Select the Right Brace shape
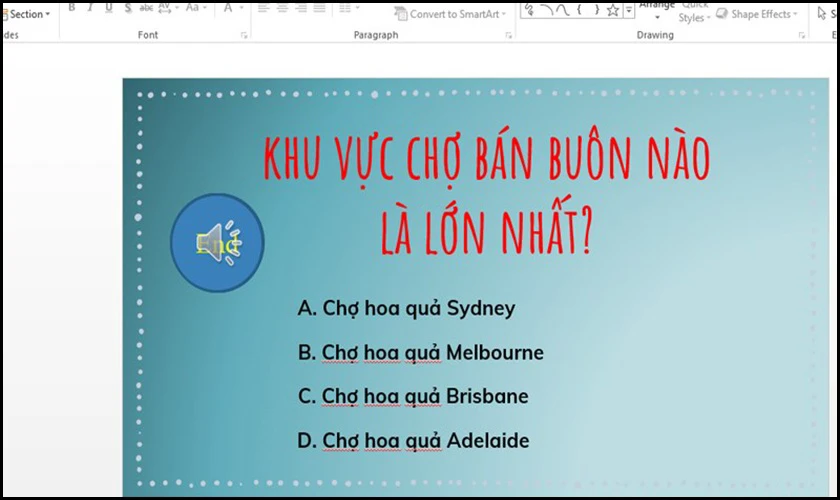 596,9
